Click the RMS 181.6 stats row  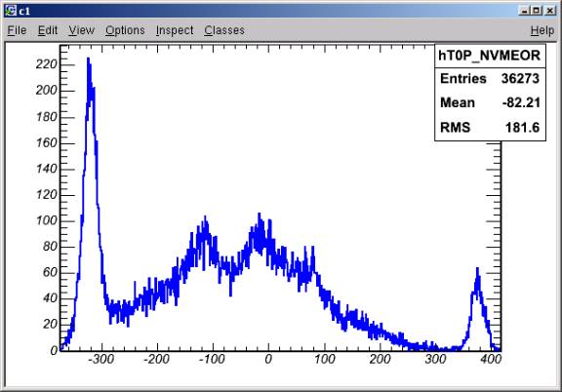(x=490, y=127)
